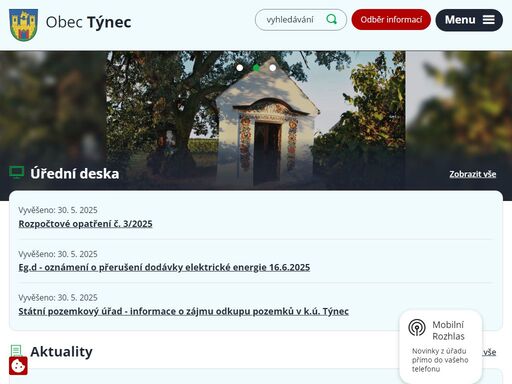This screenshot has height=384, width=512.
Task: Click the search magnifier icon
Action: coord(331,19)
